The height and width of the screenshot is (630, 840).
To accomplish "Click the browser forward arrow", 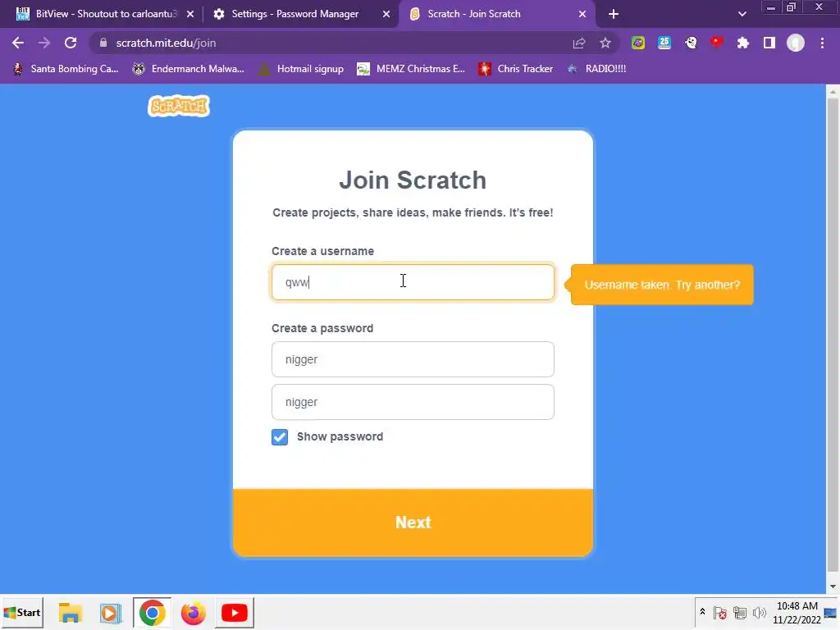I will point(44,43).
